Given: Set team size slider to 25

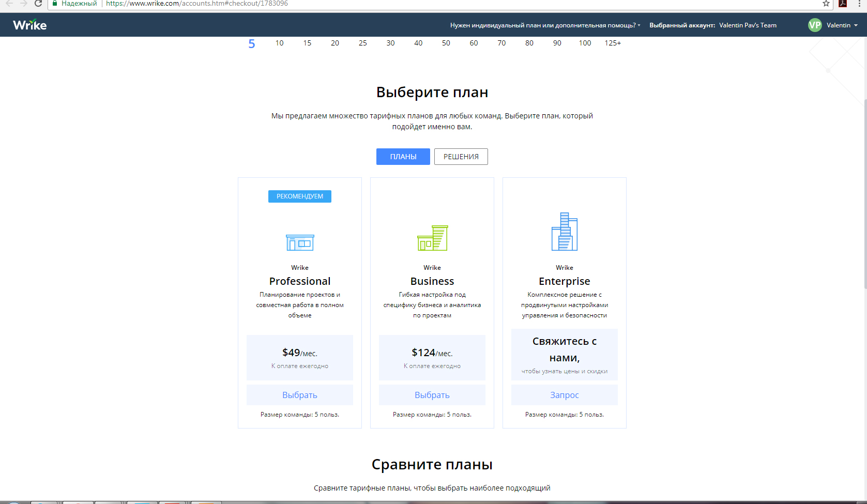Looking at the screenshot, I should [363, 43].
